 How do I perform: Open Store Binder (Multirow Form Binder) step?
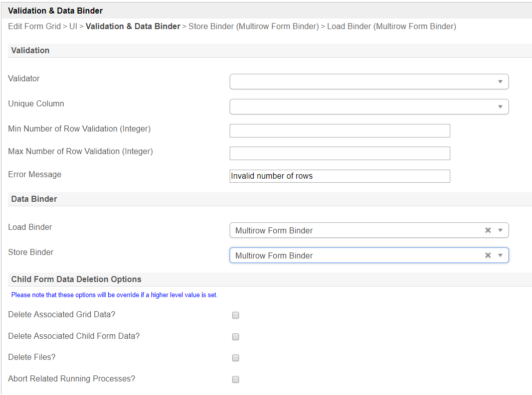tap(253, 27)
